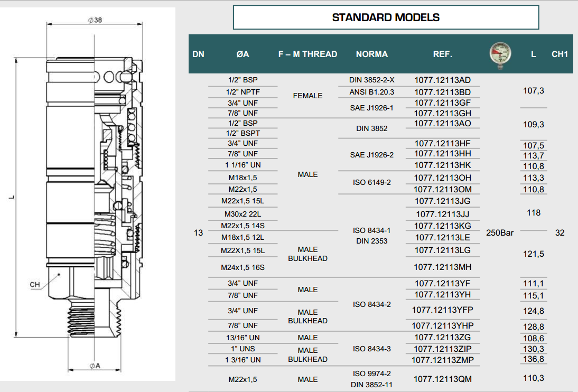Select the ISO 6149-2 norm cell
This screenshot has height=392, width=578.
pos(371,182)
